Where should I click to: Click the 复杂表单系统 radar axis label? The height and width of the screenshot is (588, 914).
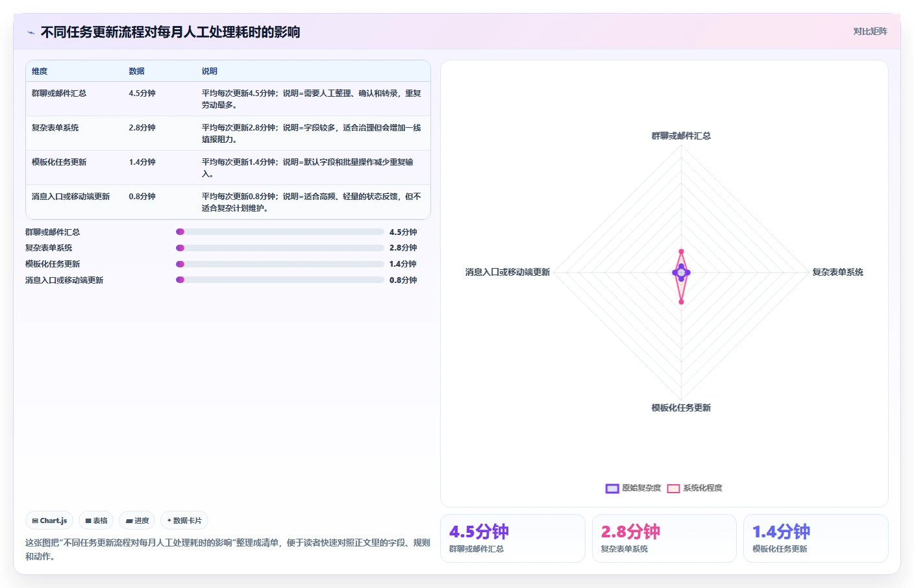[838, 273]
